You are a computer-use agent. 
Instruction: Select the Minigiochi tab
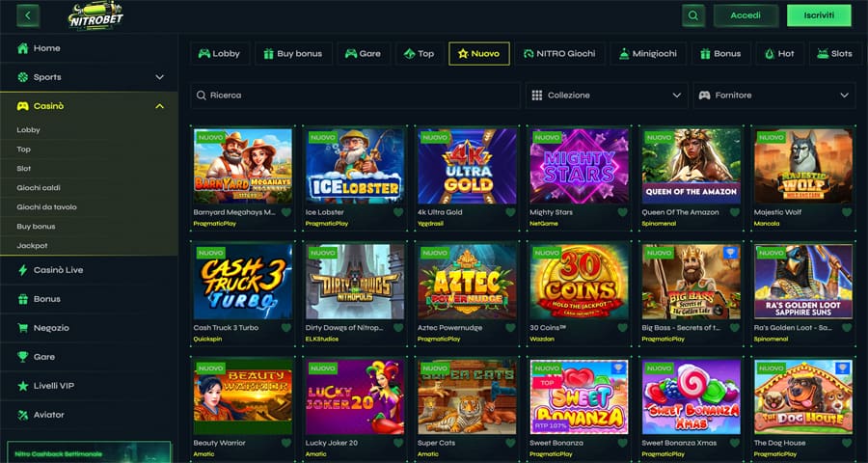(648, 54)
